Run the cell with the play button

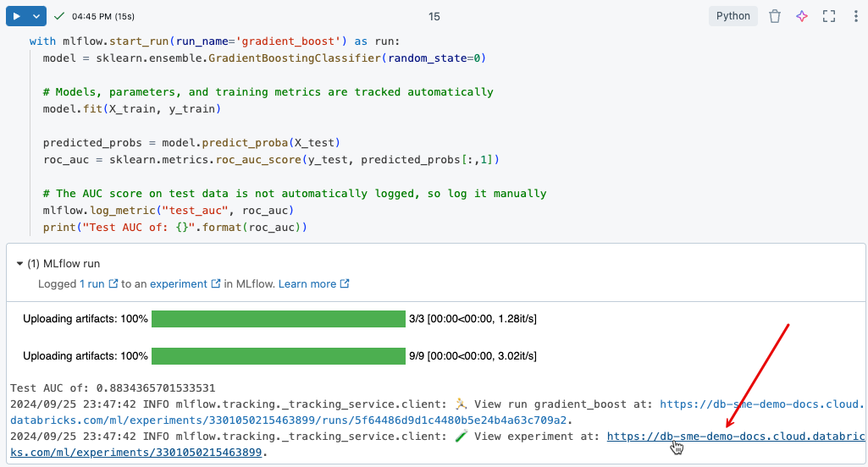tap(17, 16)
